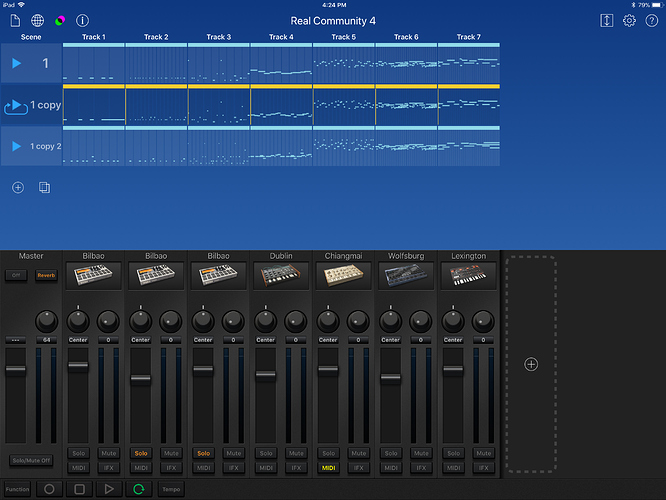Select the Track 7 column header

coord(468,37)
